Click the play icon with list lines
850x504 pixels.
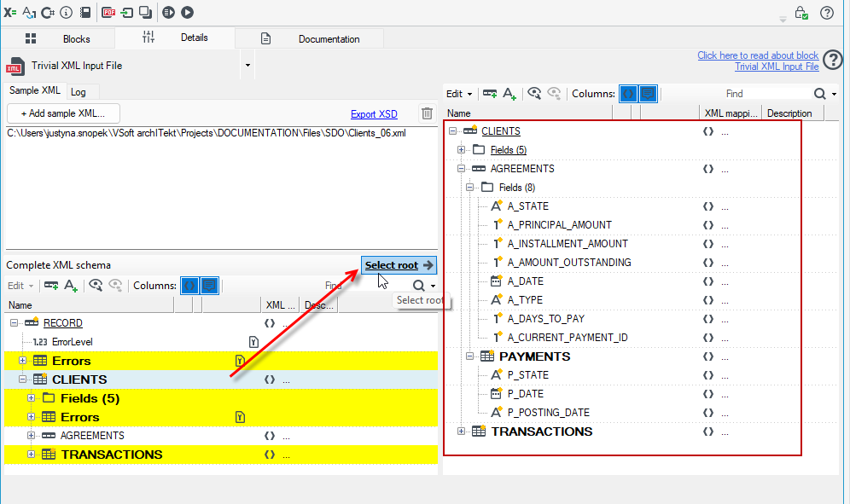click(169, 12)
